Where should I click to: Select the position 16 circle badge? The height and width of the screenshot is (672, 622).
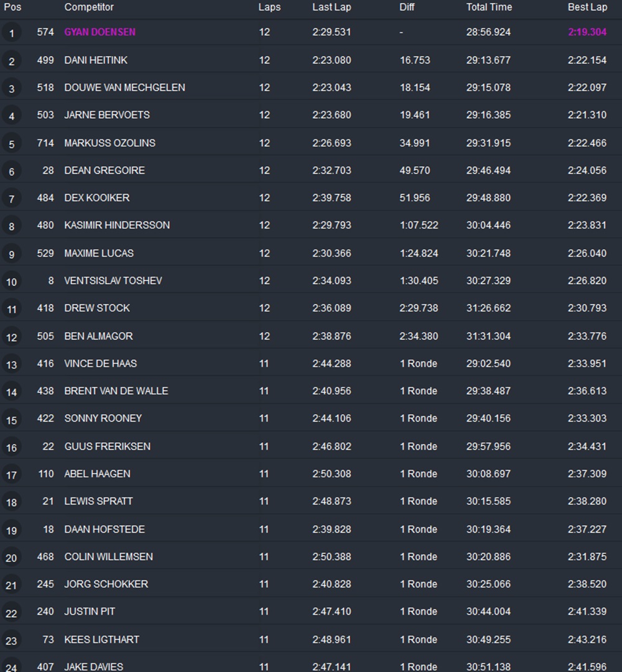(11, 447)
